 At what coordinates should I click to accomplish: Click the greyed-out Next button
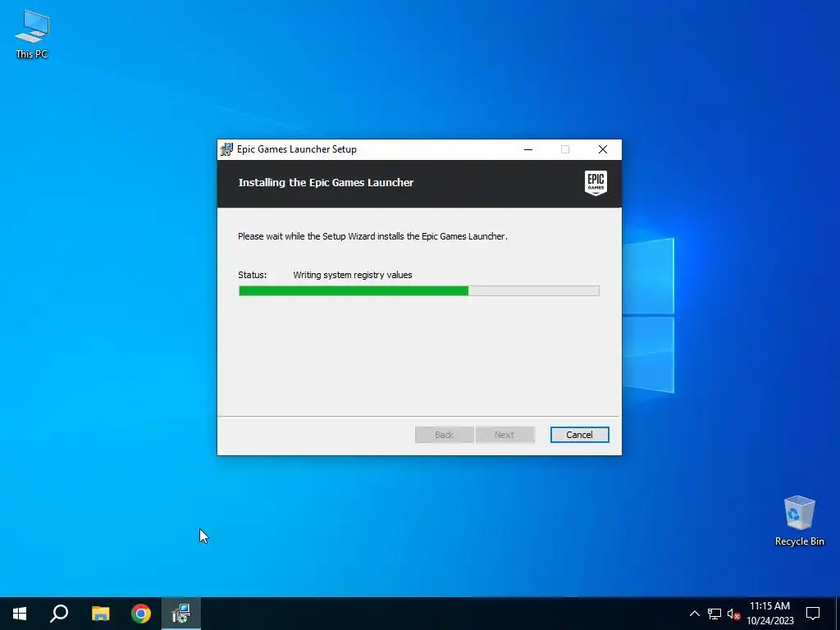click(x=504, y=435)
